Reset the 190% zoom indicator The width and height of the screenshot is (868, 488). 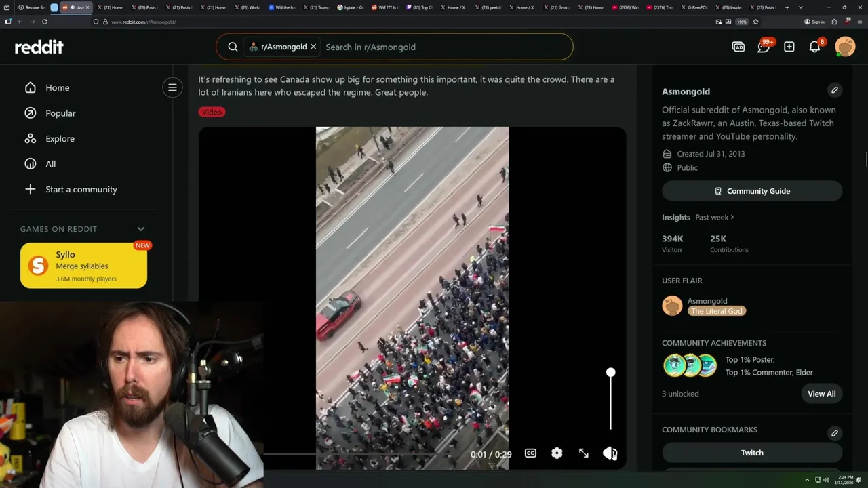742,22
